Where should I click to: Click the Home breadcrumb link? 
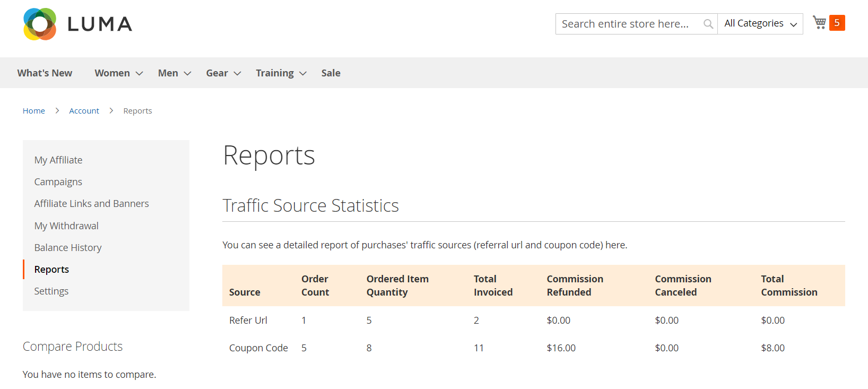coord(33,111)
